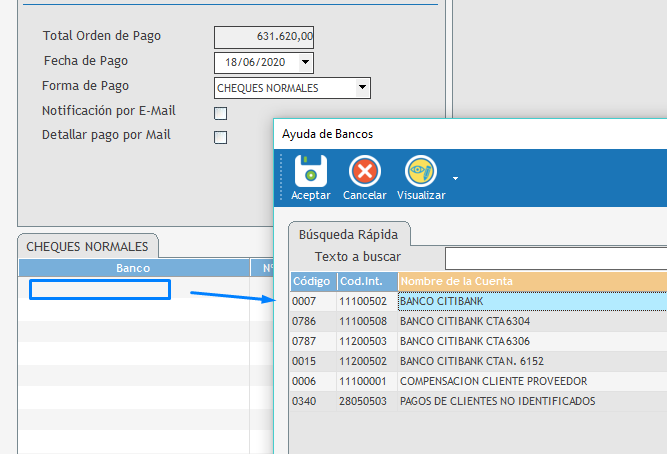Viewport: 667px width, 454px height.
Task: Select the BANCO CITIBANK CTA 6304 row
Action: [478, 321]
